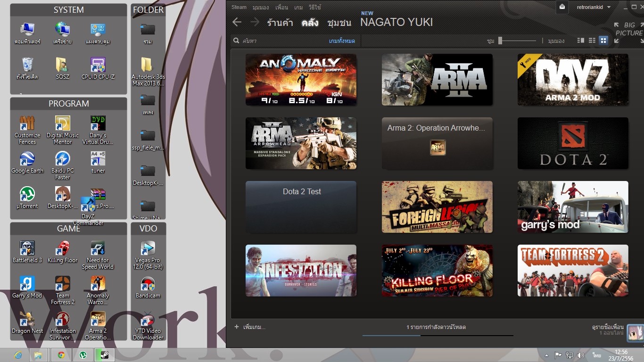Viewport: 644px width, 362px height.
Task: Select the grid view icon in Steam
Action: point(603,41)
